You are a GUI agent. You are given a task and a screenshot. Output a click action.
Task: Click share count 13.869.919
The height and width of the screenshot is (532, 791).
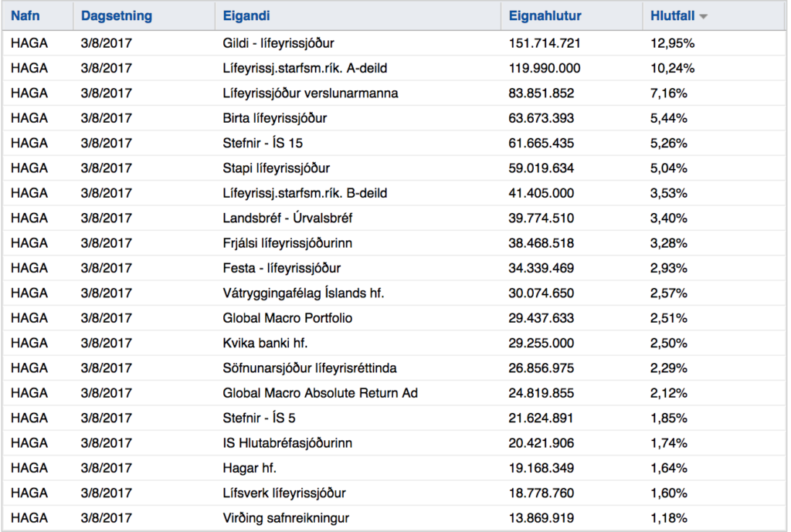541,518
